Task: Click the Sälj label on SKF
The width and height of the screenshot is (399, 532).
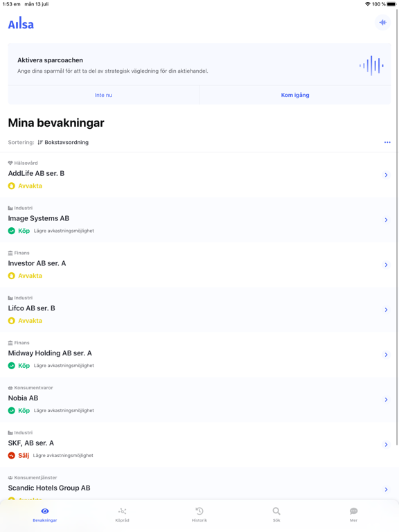Action: (x=24, y=455)
